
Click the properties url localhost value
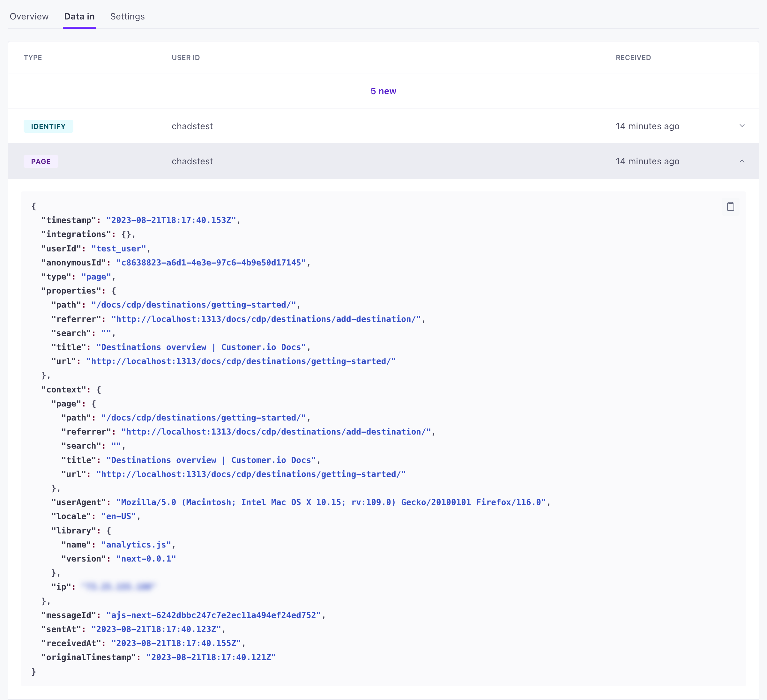pyautogui.click(x=241, y=361)
